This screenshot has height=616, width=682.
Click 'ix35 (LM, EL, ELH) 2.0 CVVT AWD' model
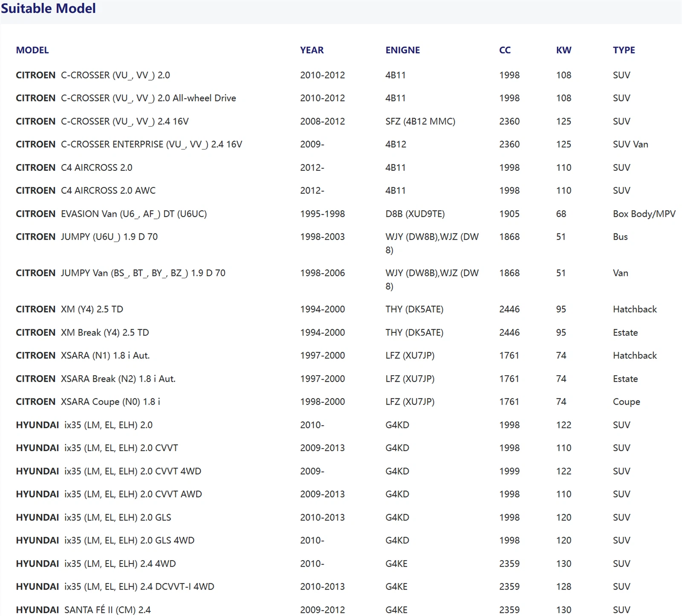[x=133, y=494]
